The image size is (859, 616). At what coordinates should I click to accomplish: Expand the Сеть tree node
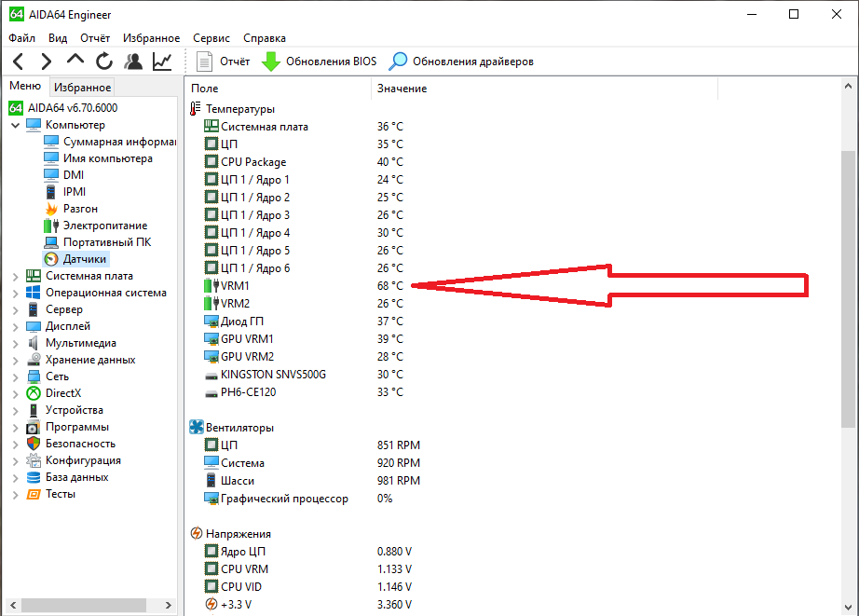point(15,377)
